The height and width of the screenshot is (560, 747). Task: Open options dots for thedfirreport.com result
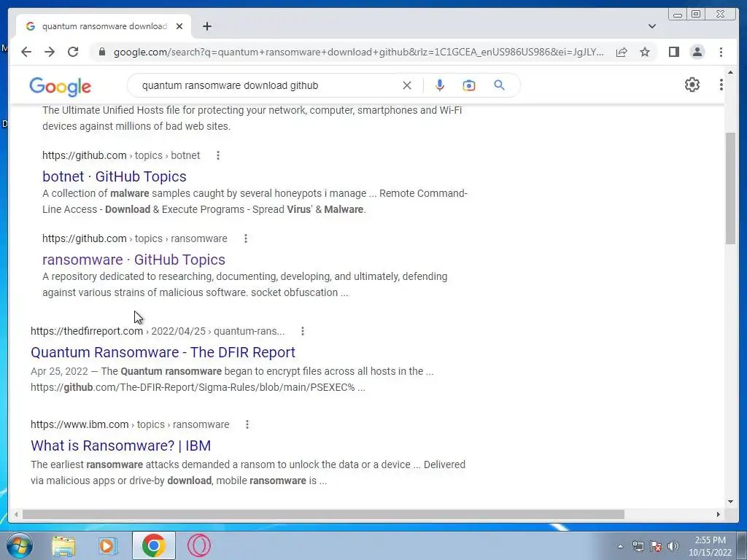coord(303,331)
